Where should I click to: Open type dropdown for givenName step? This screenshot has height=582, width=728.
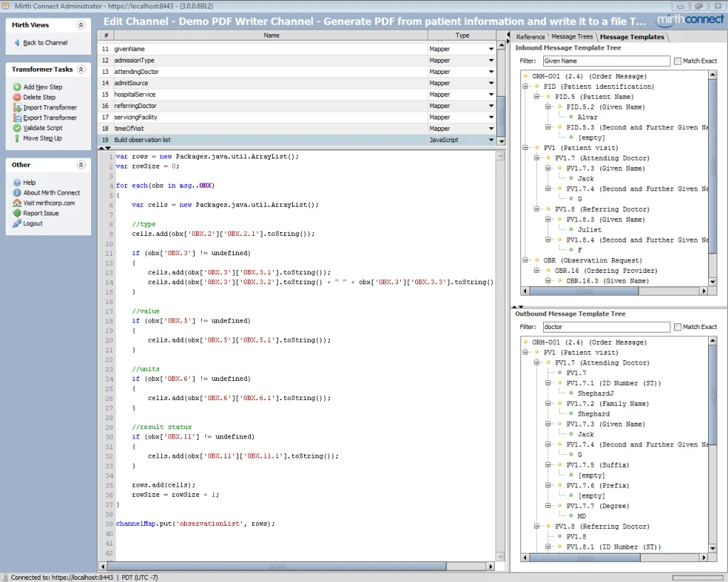pyautogui.click(x=491, y=49)
